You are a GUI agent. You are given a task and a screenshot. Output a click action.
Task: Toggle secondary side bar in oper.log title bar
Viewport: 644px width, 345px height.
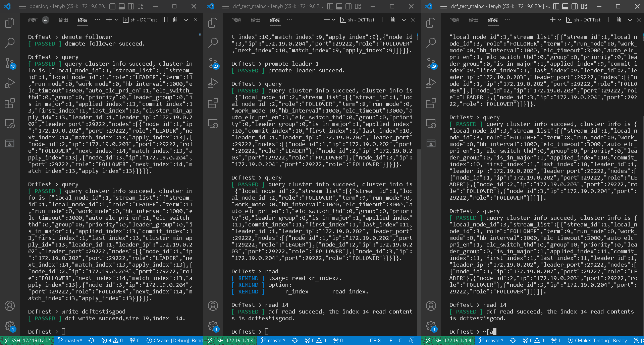(x=131, y=6)
